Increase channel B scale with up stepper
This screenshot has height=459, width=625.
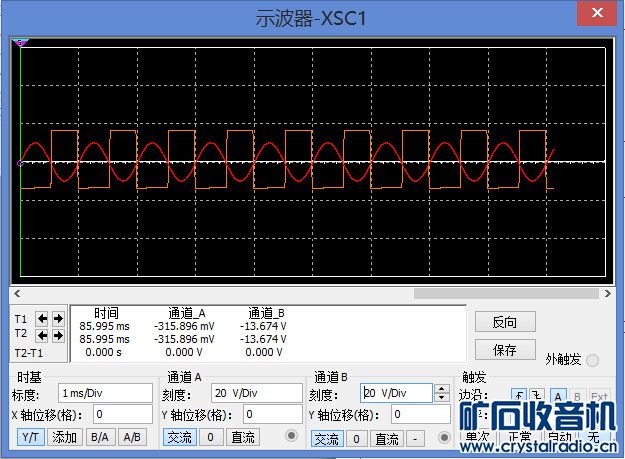coord(442,389)
